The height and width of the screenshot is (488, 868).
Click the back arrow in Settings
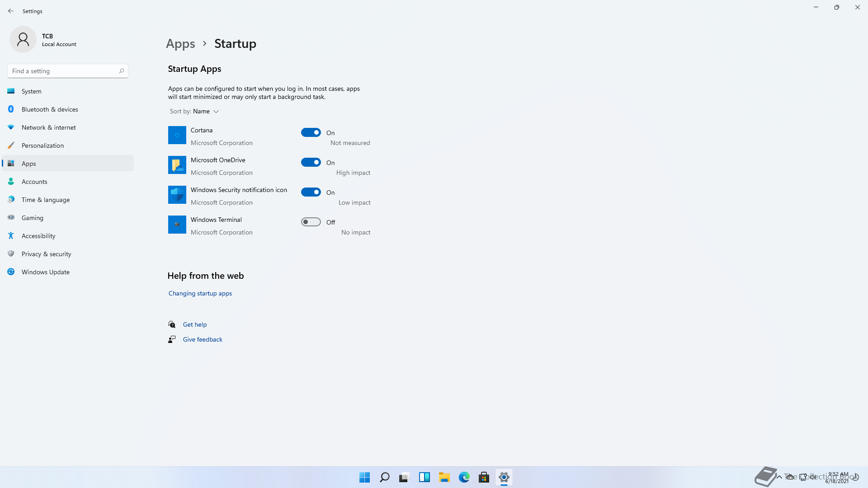[11, 11]
